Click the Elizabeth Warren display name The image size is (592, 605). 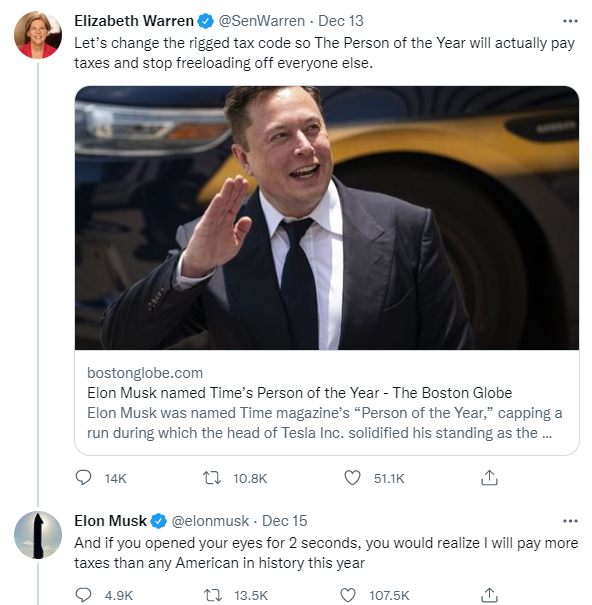click(x=134, y=21)
